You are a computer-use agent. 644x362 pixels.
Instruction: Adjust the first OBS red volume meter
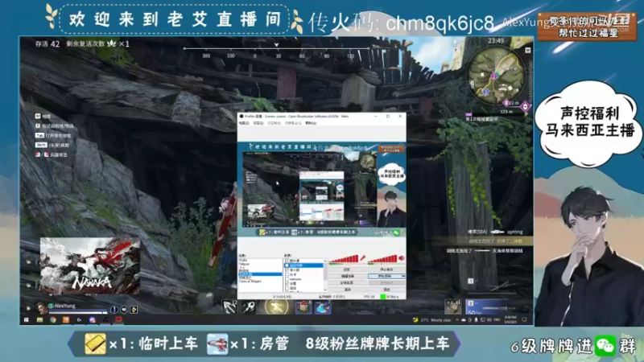coord(344,258)
